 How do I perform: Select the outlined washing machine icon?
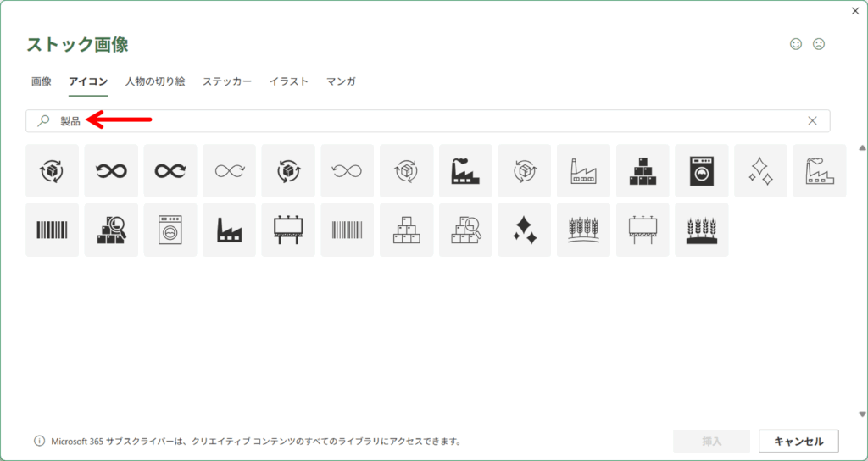pyautogui.click(x=170, y=229)
